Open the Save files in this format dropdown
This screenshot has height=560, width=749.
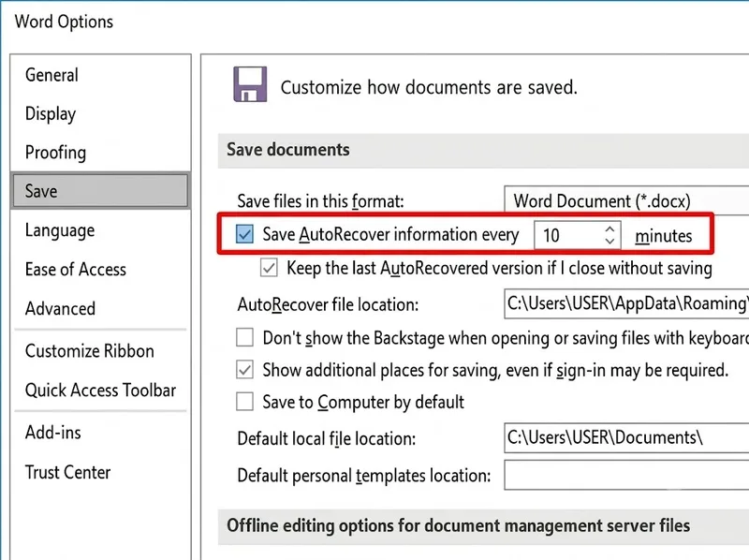[x=626, y=200]
